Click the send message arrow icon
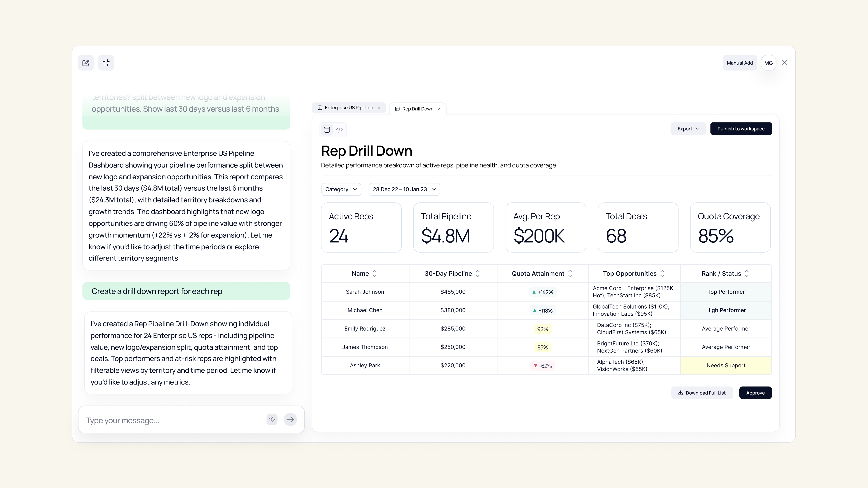The height and width of the screenshot is (488, 868). click(x=290, y=419)
